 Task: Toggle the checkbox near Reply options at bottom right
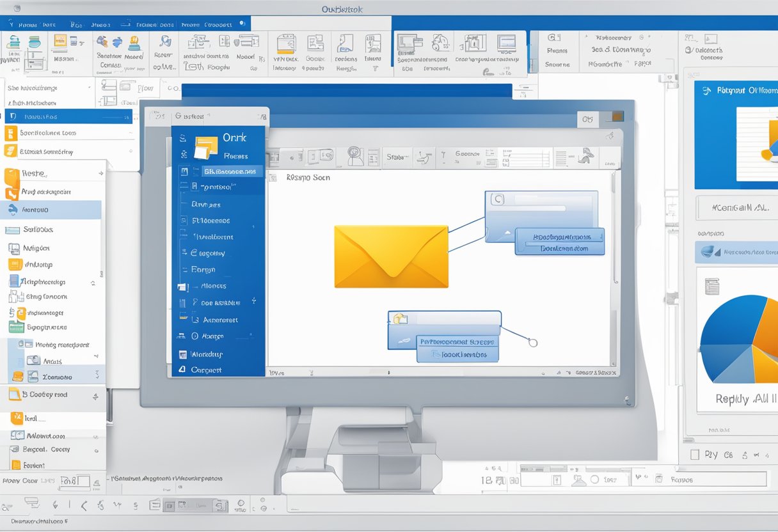[695, 455]
